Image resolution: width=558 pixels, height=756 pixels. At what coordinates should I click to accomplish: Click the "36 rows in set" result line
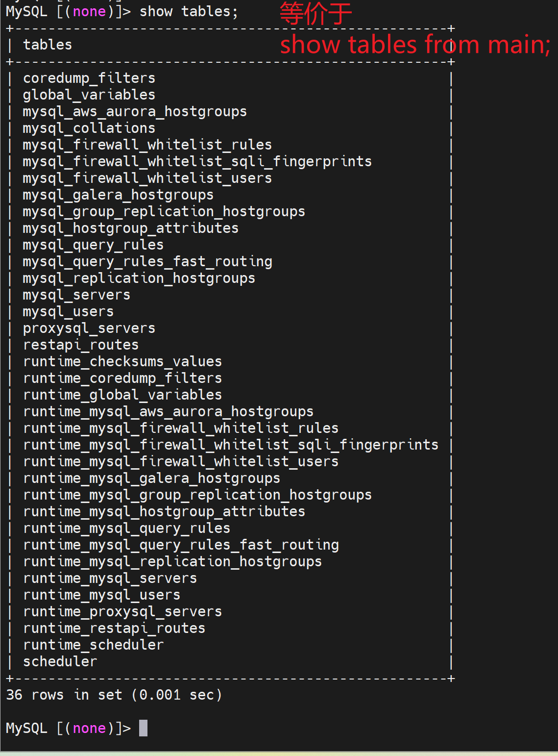[x=114, y=695]
